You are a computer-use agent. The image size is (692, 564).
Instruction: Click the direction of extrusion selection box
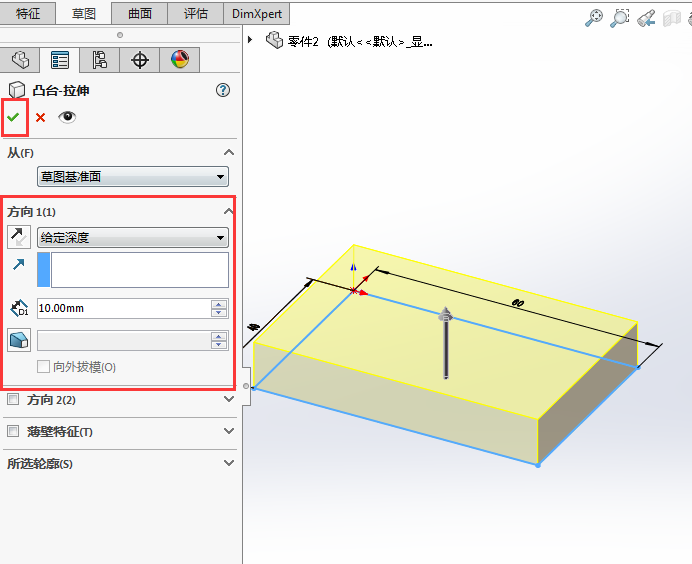140,270
